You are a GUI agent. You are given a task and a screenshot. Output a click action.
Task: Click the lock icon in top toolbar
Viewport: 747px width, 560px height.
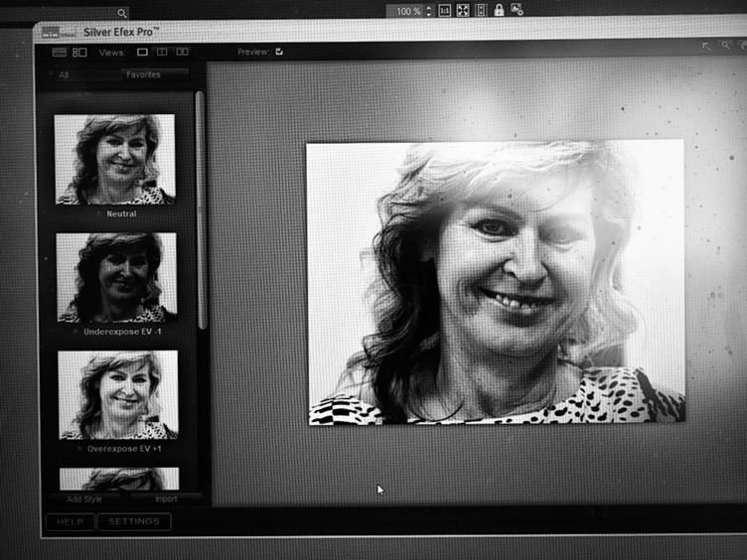pos(499,10)
